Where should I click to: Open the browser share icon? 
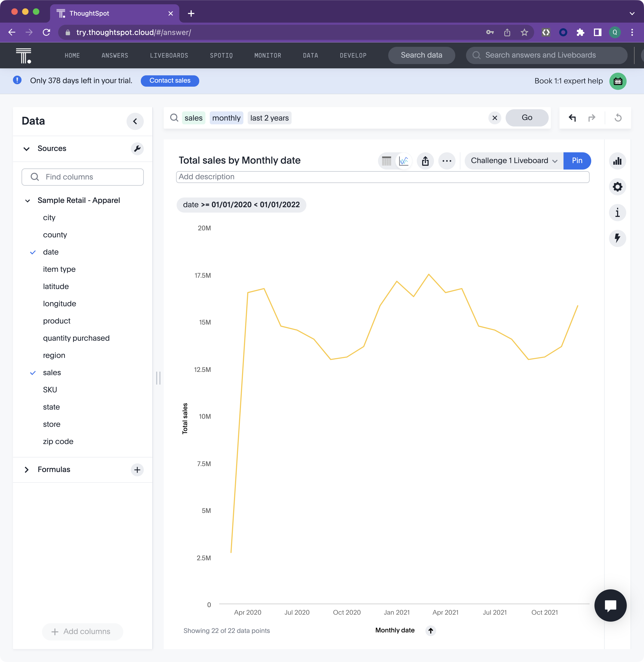click(507, 32)
